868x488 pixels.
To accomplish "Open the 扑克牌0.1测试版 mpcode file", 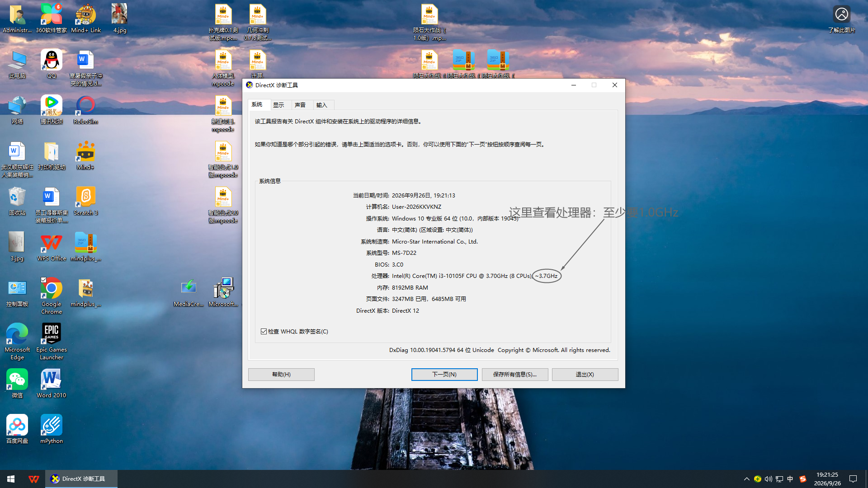I will [x=223, y=22].
